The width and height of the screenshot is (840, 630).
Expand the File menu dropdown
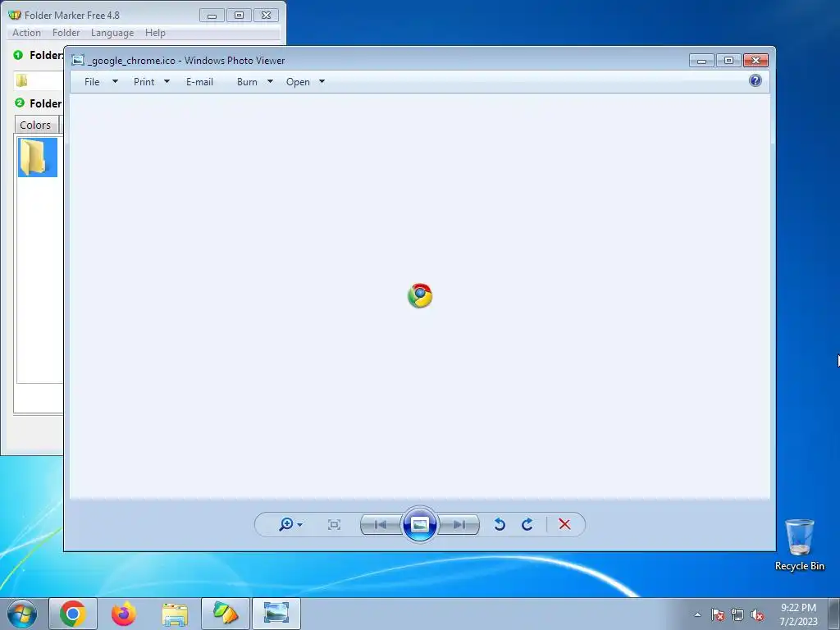pyautogui.click(x=115, y=81)
